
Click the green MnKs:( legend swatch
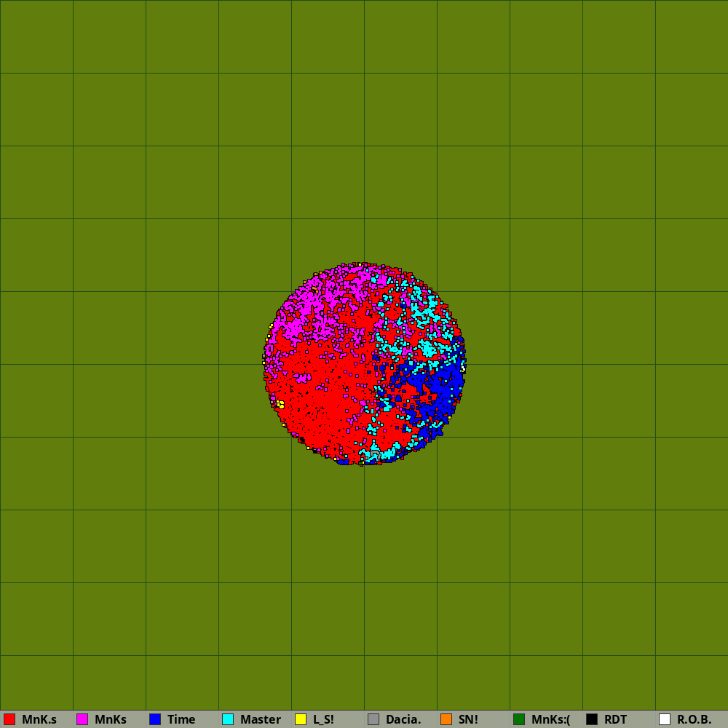click(x=519, y=719)
